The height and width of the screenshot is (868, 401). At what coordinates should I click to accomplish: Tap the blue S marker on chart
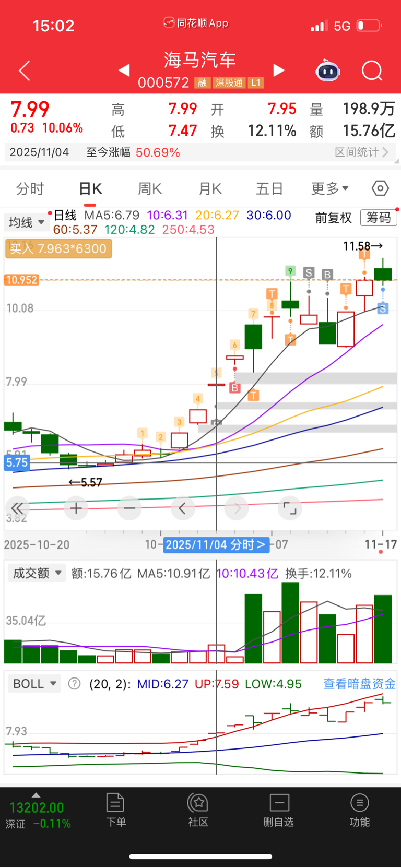coord(383,308)
